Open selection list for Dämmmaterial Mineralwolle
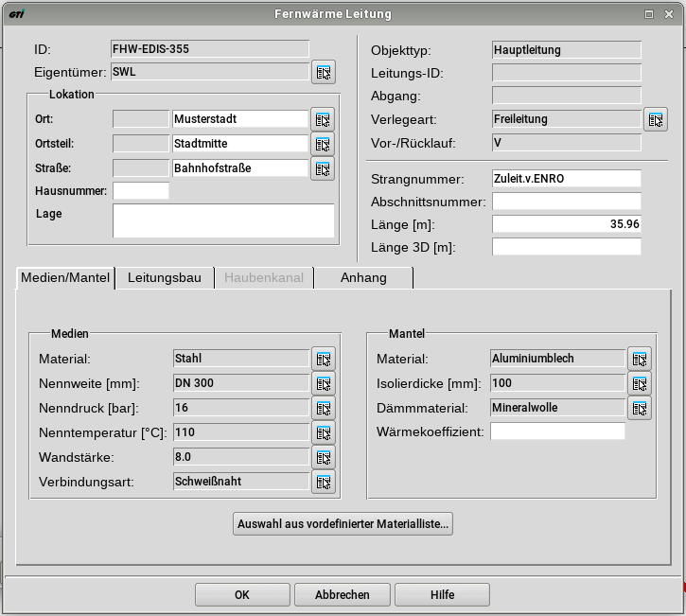Viewport: 686px width, 616px height. point(640,408)
